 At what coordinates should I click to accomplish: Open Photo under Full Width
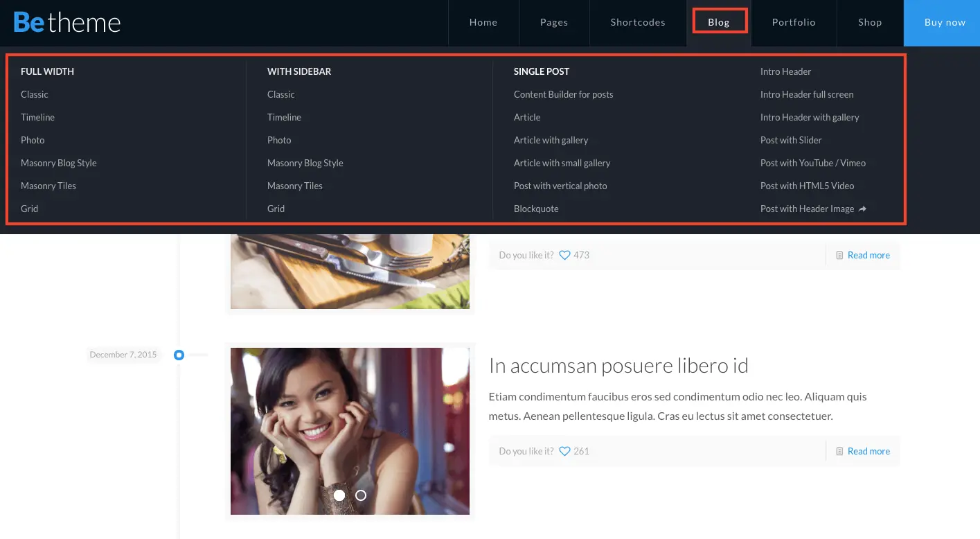tap(33, 140)
